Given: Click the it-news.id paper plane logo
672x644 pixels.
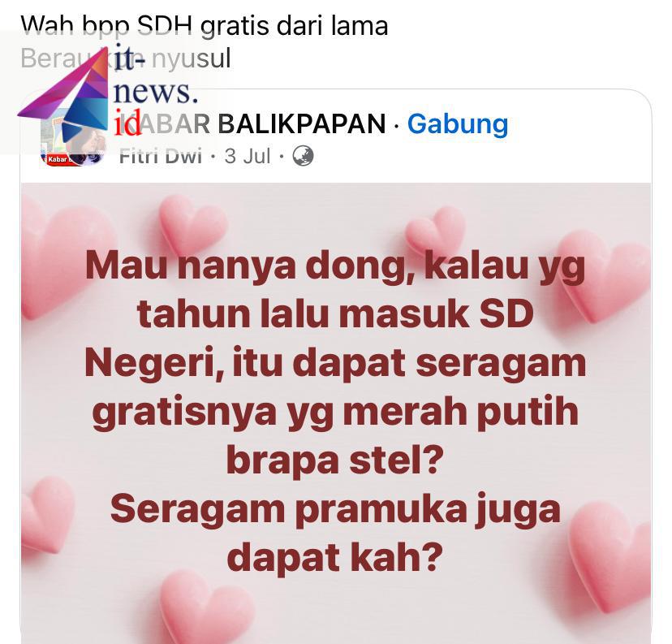Looking at the screenshot, I should (63, 93).
